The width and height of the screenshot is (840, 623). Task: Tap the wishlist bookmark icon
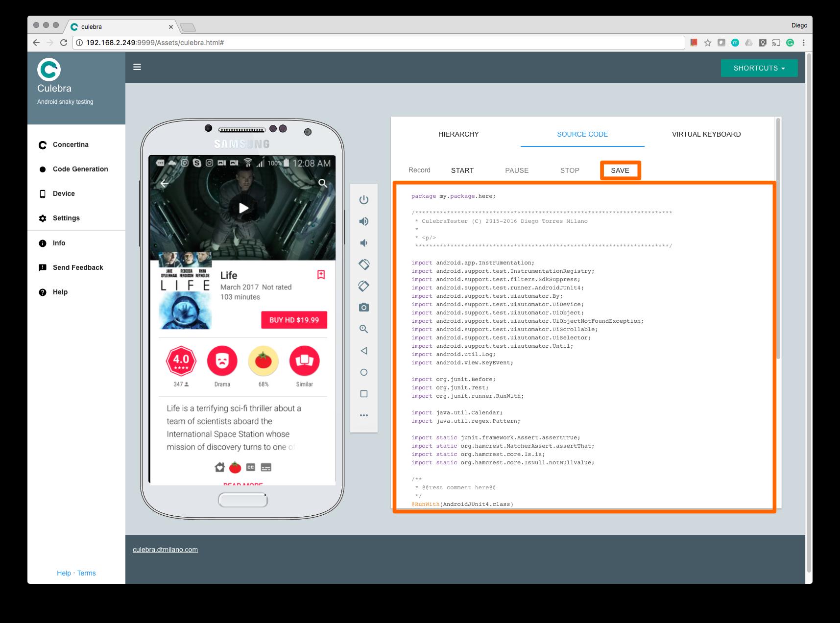pos(321,274)
